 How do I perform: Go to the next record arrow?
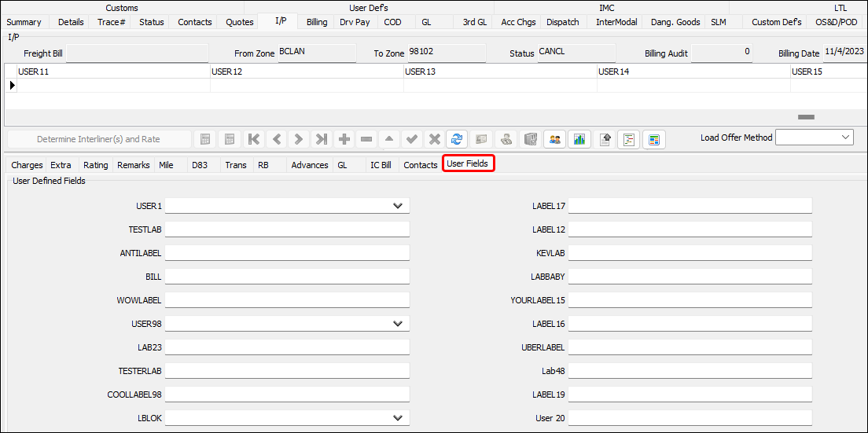pyautogui.click(x=299, y=139)
